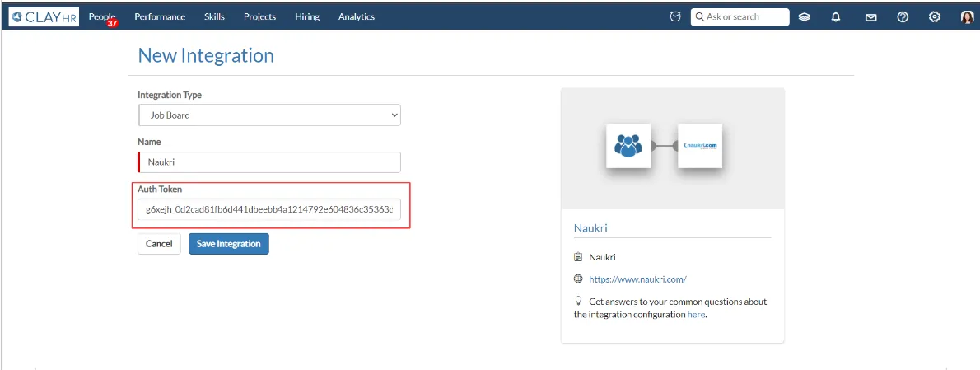Expand the Integration Type dropdown
This screenshot has height=370, width=980.
269,115
